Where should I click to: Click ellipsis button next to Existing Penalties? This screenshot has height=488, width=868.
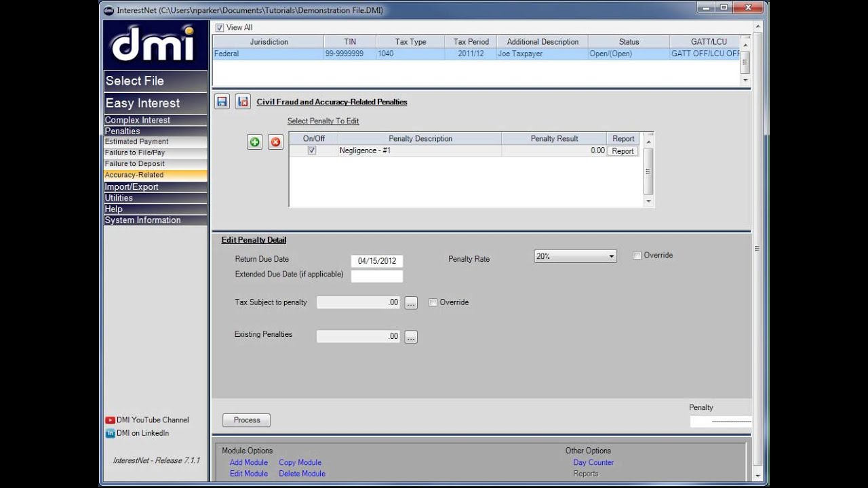[411, 337]
